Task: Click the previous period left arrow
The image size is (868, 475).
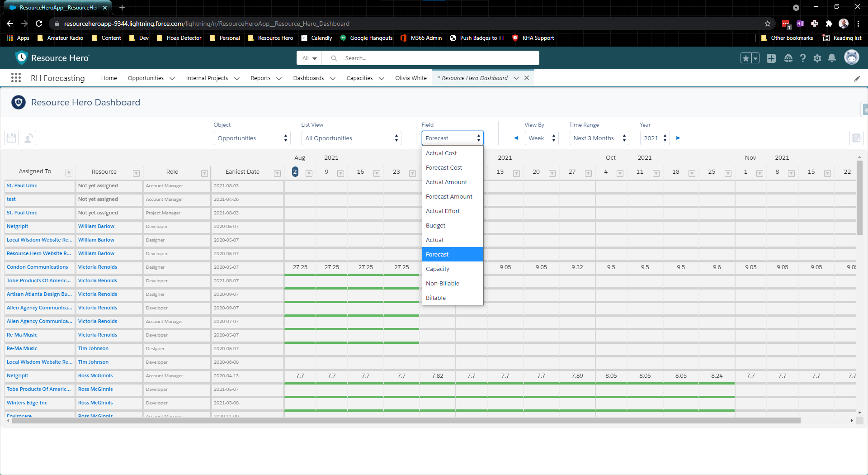Action: pyautogui.click(x=516, y=138)
